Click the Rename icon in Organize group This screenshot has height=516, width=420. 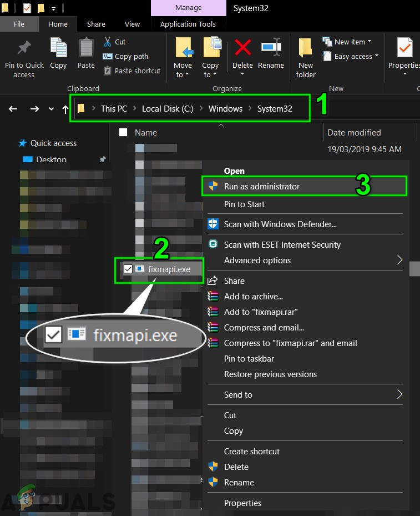pos(271,47)
